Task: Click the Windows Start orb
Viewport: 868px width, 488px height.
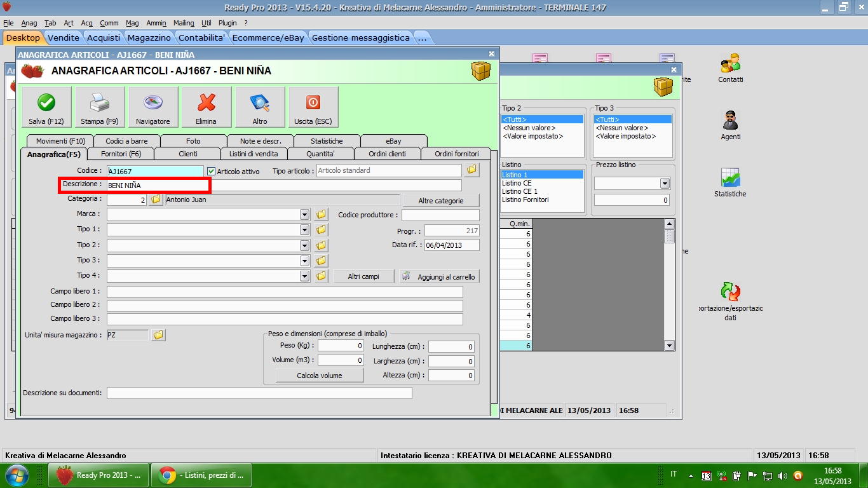Action: (17, 475)
